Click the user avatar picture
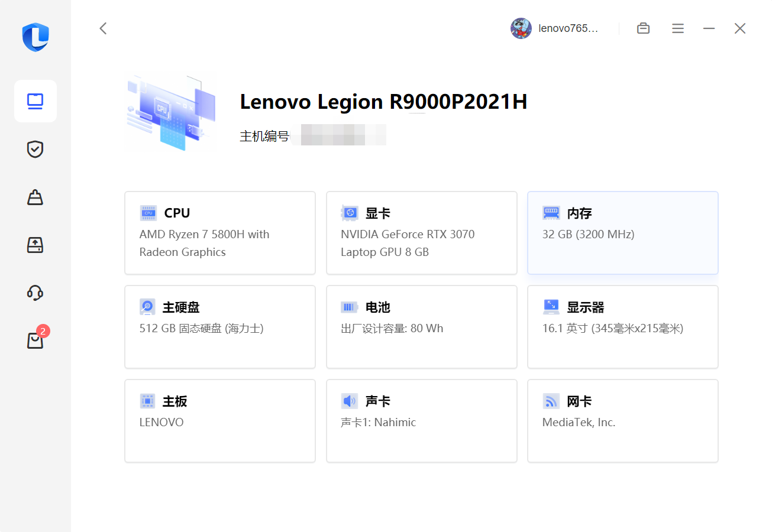The width and height of the screenshot is (772, 532). click(x=521, y=28)
